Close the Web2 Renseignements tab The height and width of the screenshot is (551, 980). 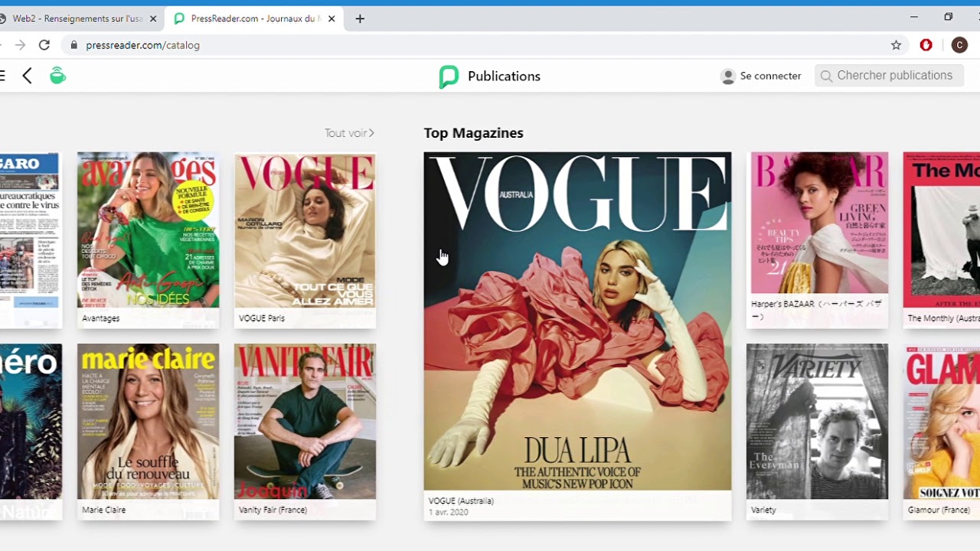coord(153,18)
